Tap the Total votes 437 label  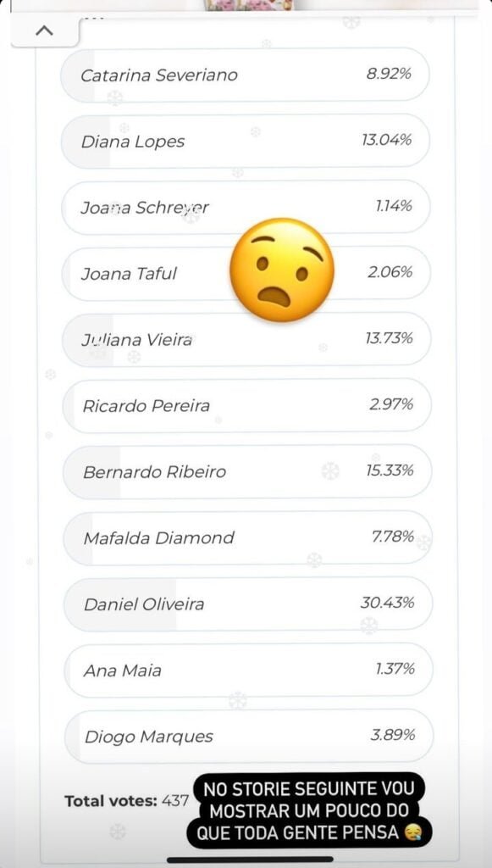(x=126, y=800)
